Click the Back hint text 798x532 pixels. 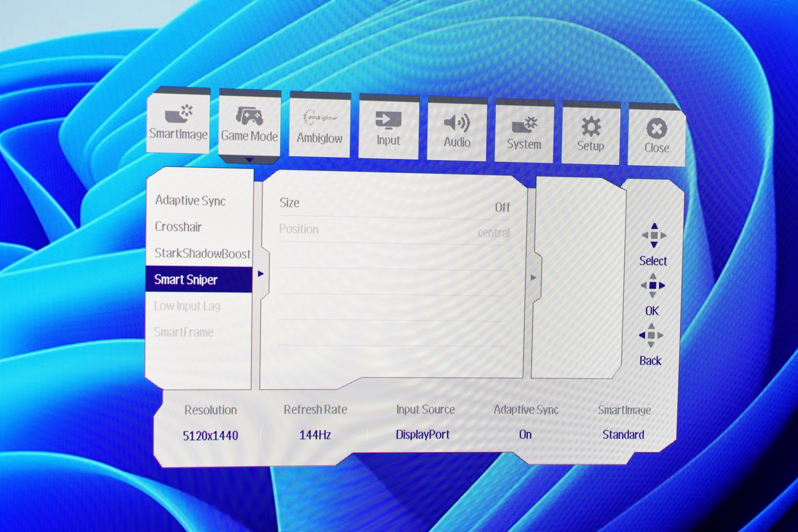[x=651, y=361]
